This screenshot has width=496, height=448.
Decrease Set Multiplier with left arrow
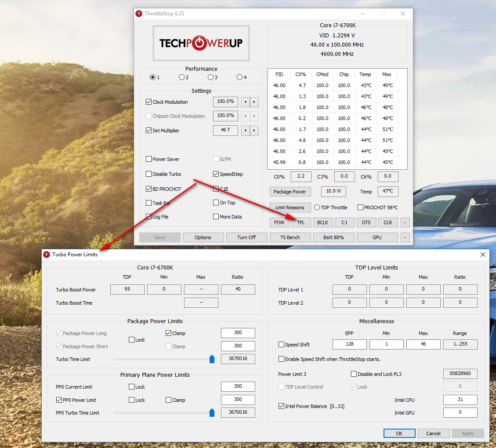(246, 131)
